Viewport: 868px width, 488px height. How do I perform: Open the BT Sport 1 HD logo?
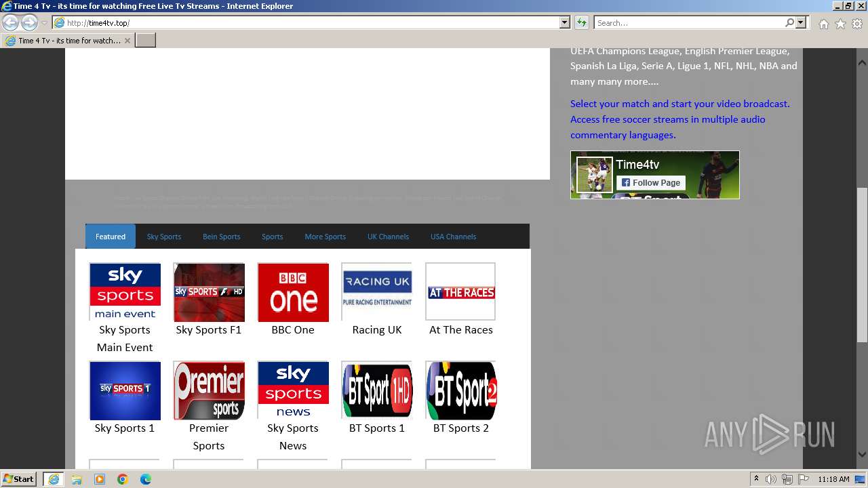coord(377,390)
